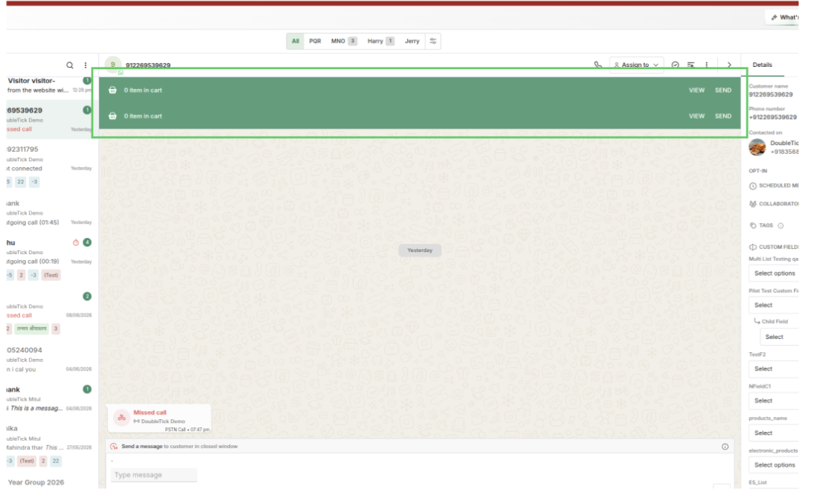Open search in the chat list

(x=69, y=65)
